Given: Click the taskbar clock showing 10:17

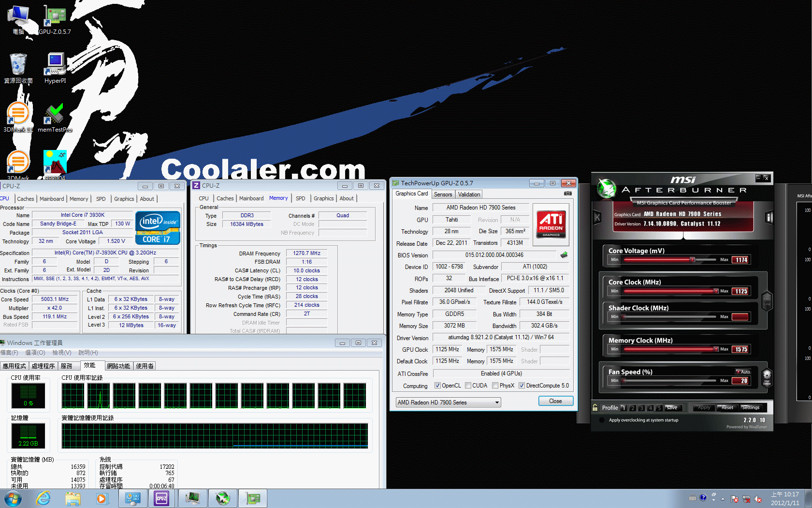Looking at the screenshot, I should [785, 498].
